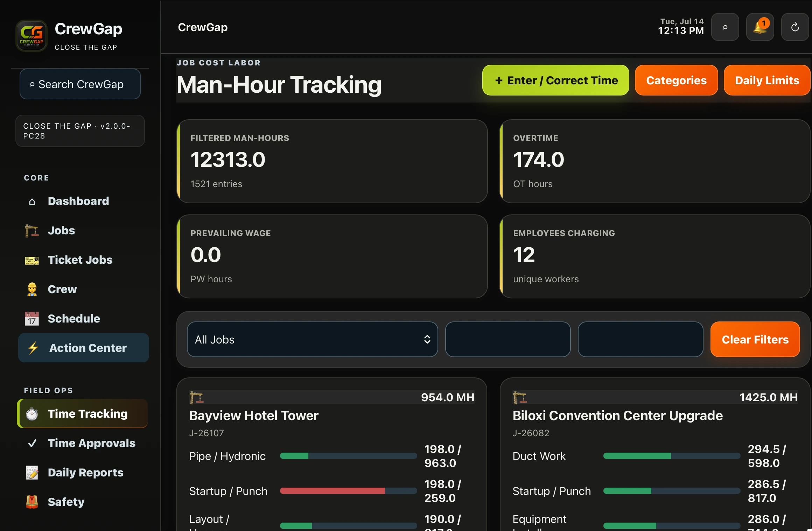
Task: Click Bayview Startup / Punch red progress bar
Action: (x=348, y=491)
